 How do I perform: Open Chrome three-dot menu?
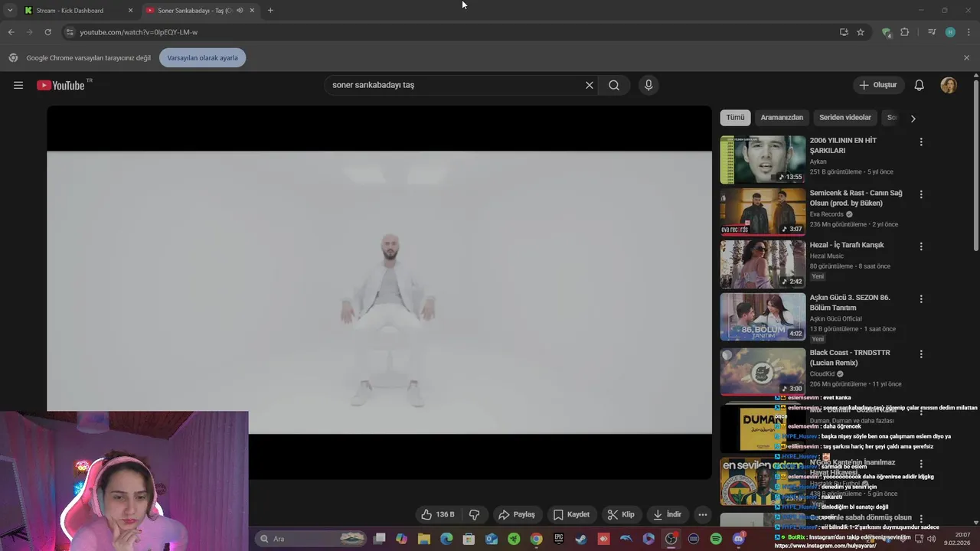968,32
